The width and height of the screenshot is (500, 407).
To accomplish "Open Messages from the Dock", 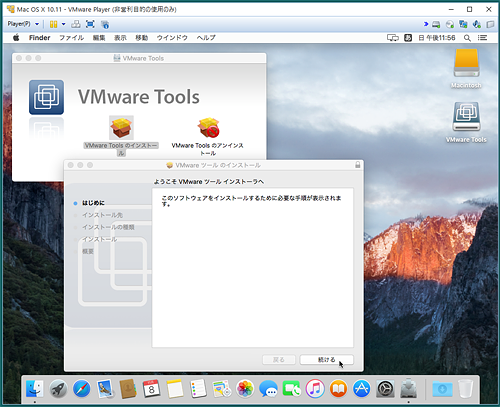I will click(268, 389).
